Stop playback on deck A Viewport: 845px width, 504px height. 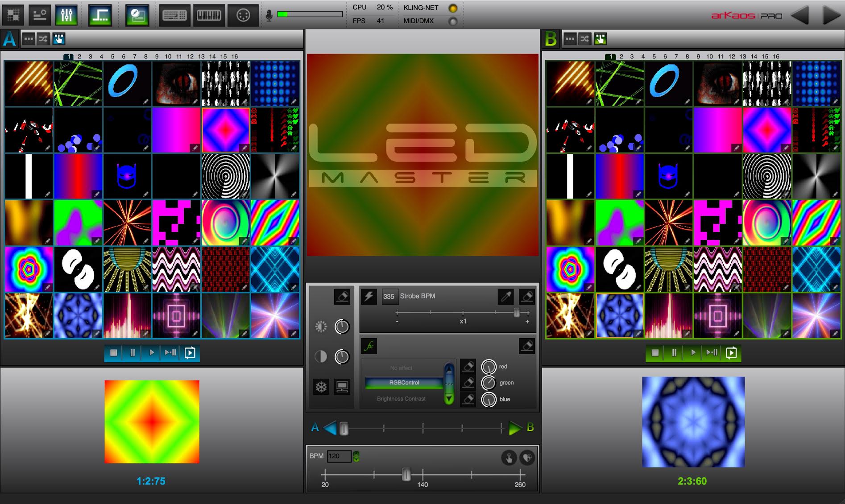click(x=114, y=353)
